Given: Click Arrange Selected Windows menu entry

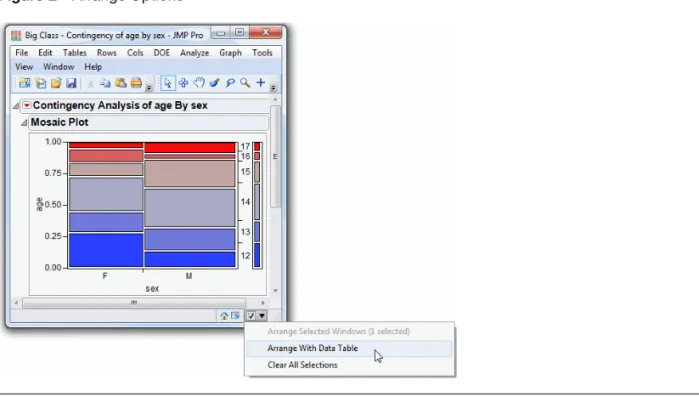Looking at the screenshot, I should [x=349, y=332].
